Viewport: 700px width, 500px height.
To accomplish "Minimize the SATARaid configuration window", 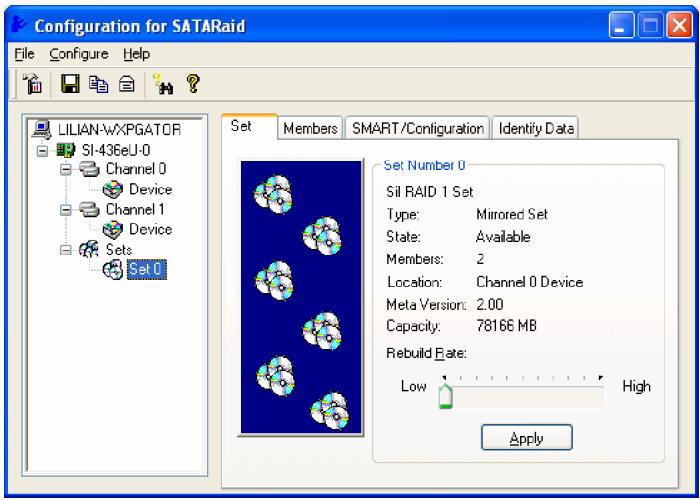I will [621, 25].
